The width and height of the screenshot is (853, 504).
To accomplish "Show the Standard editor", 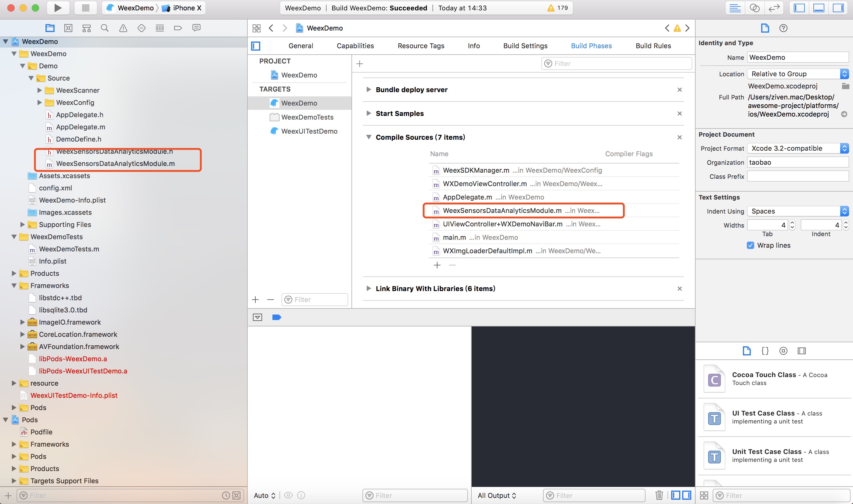I will click(x=735, y=8).
